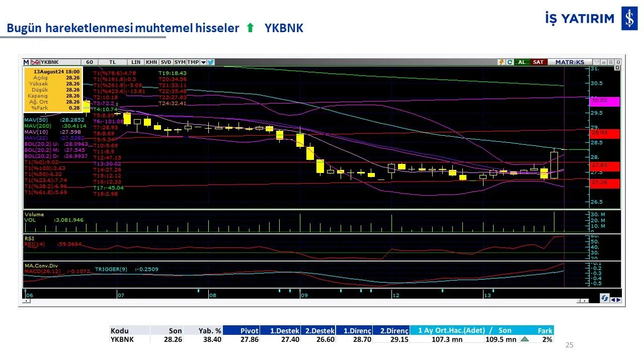
Task: Open the chart symbol icon beside YKBNK
Action: pyautogui.click(x=35, y=62)
